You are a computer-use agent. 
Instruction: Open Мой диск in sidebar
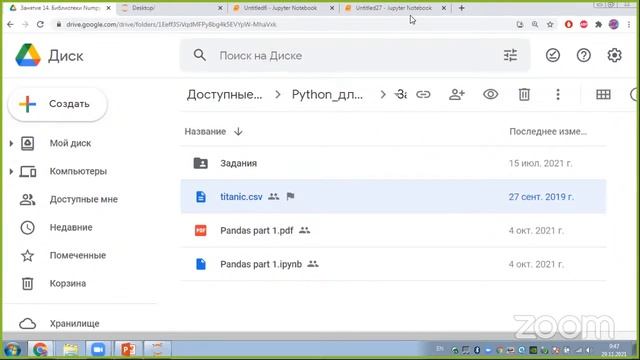[x=70, y=143]
